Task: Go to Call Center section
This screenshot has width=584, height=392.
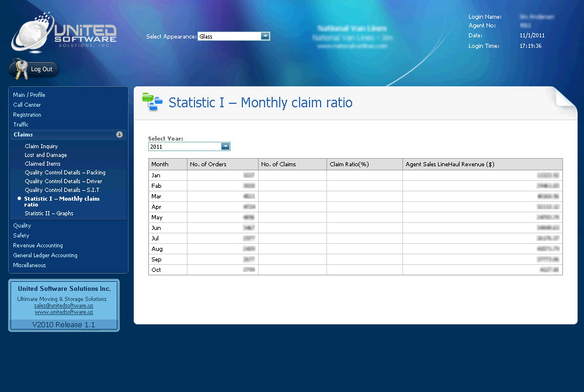Action: coord(27,105)
